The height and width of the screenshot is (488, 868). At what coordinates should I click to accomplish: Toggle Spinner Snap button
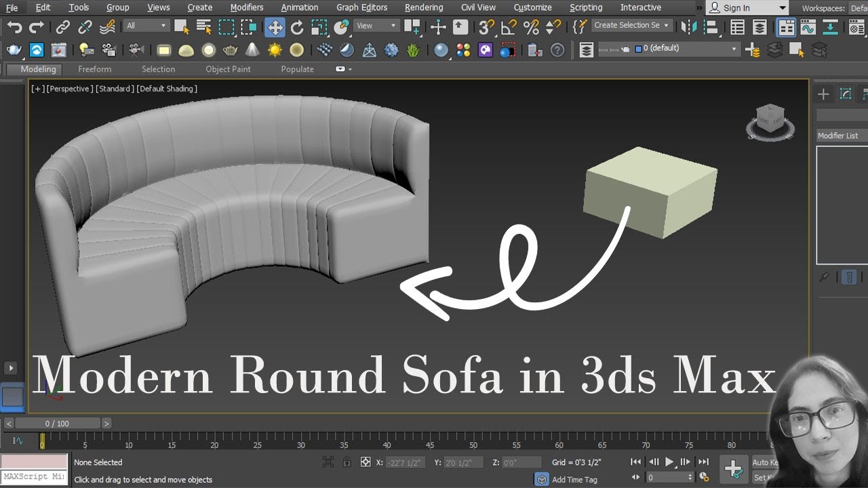pyautogui.click(x=553, y=27)
